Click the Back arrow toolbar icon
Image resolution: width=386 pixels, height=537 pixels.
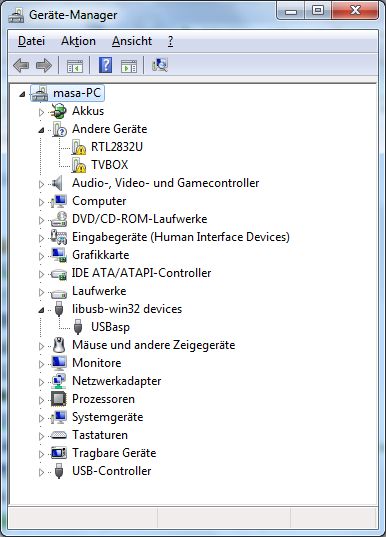click(21, 65)
